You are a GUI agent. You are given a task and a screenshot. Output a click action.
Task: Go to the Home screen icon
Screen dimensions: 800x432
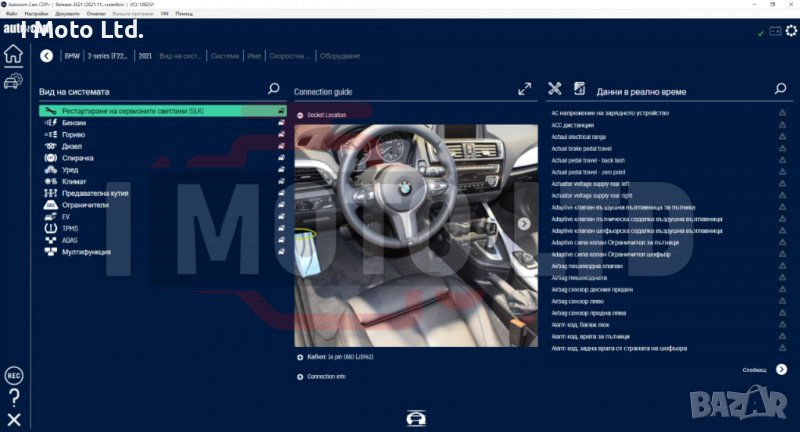pos(13,54)
